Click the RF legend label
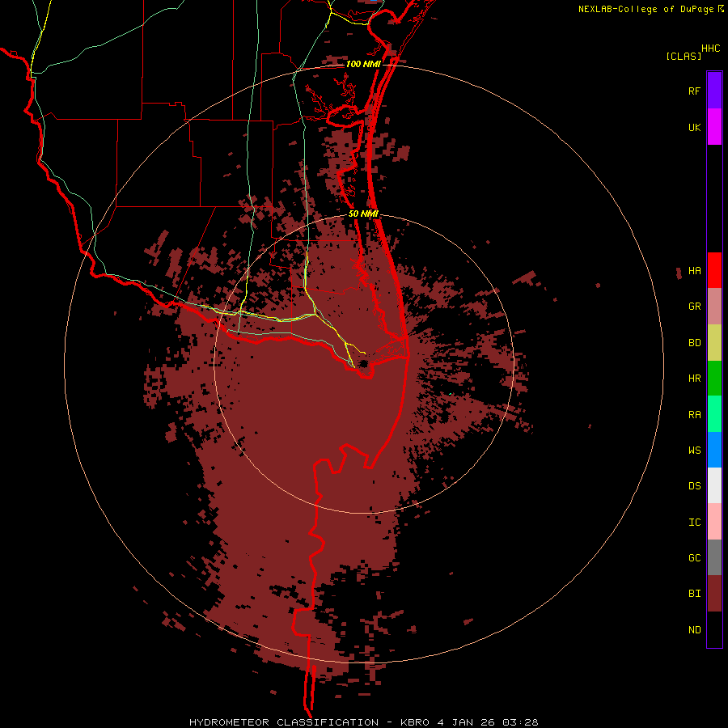This screenshot has height=728, width=728. click(695, 91)
